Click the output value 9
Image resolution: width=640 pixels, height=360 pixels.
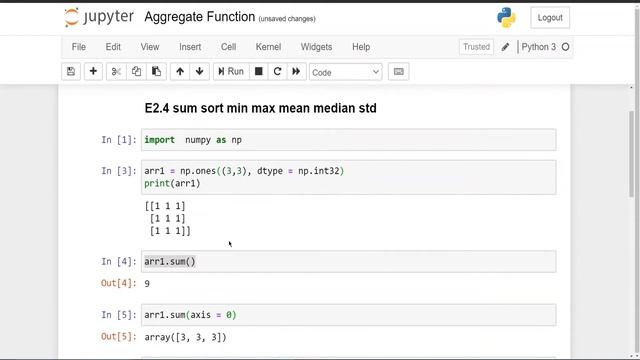coord(147,284)
